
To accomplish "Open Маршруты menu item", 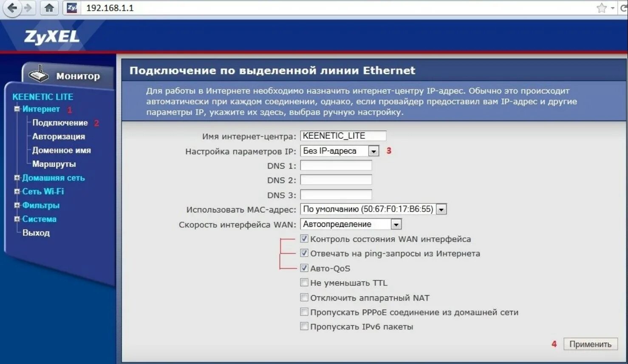I will pos(54,164).
